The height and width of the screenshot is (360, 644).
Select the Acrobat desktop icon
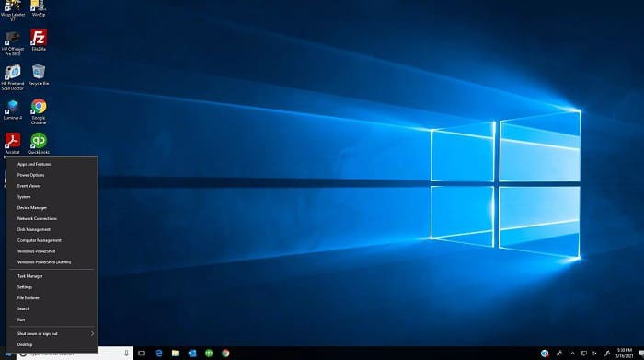pos(12,144)
